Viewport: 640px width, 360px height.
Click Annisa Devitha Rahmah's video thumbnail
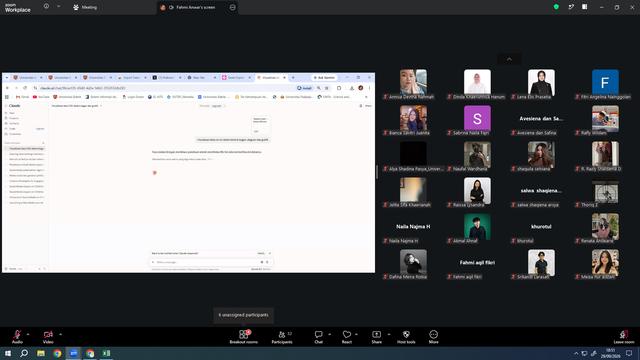coord(413,82)
